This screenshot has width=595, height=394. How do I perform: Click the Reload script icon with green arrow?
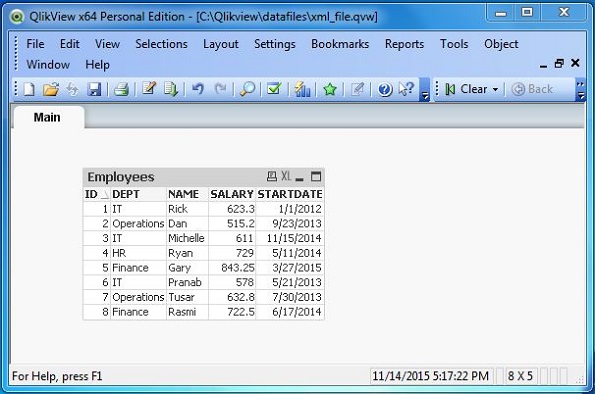coord(171,90)
